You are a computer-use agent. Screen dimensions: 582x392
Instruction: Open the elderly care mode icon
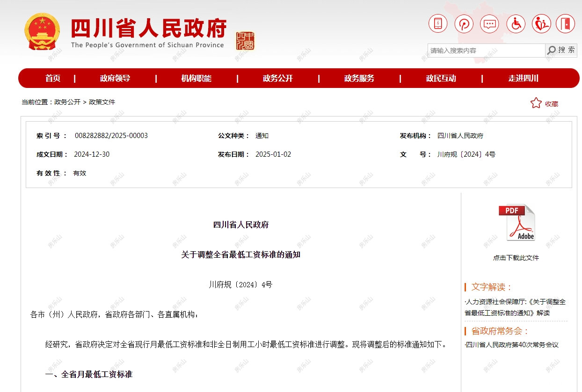click(x=541, y=23)
